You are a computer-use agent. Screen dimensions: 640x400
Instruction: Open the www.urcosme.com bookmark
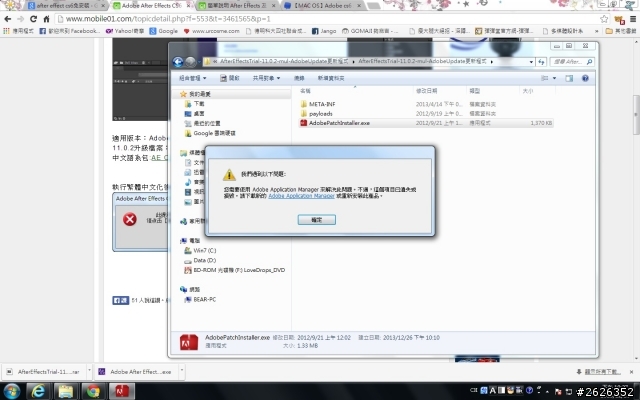(x=211, y=31)
